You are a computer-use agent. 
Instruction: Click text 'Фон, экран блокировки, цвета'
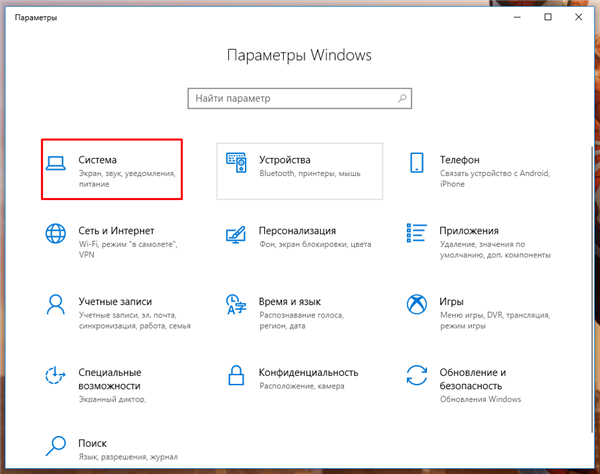(x=315, y=244)
